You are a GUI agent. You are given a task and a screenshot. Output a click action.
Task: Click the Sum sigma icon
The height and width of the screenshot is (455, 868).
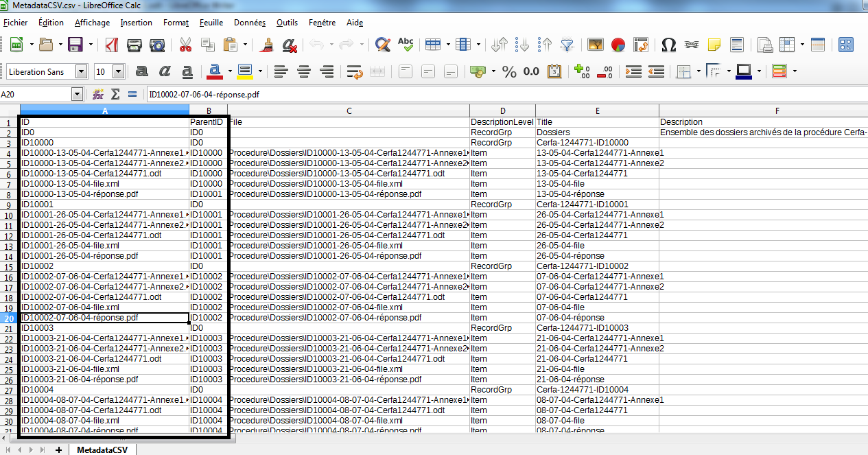115,94
